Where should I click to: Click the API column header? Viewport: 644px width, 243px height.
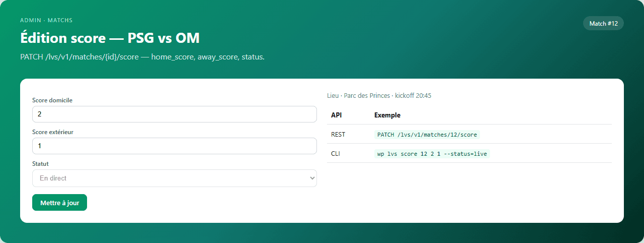tap(337, 115)
